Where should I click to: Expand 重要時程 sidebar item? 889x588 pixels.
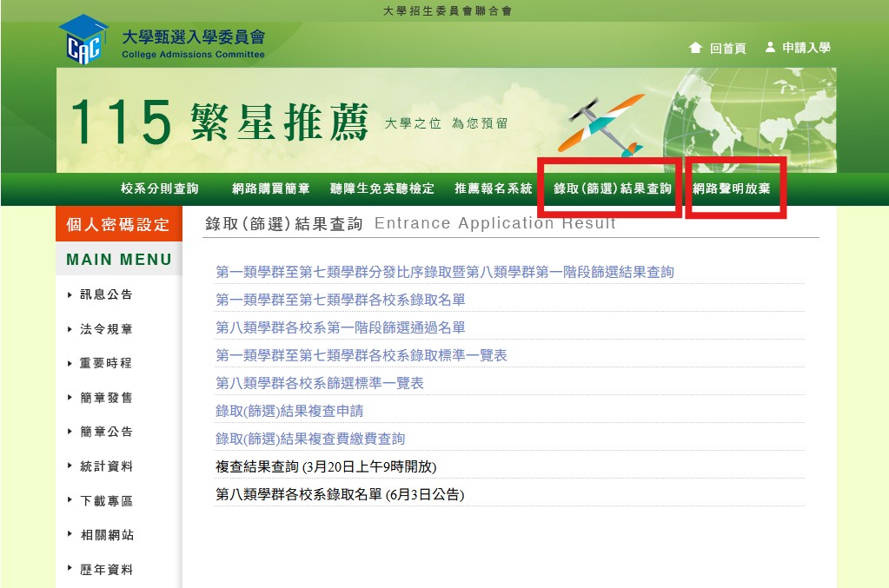106,363
